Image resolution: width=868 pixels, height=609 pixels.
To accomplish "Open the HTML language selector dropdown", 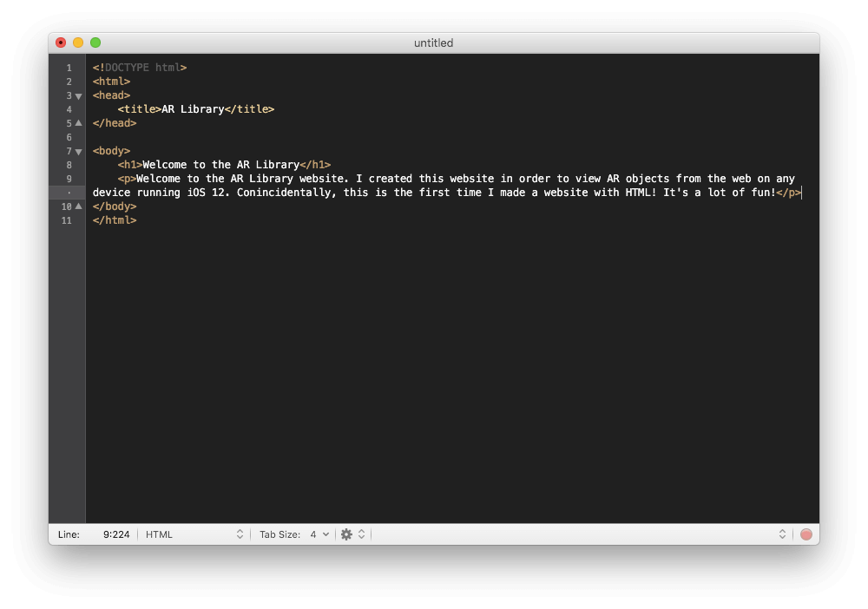I will click(194, 534).
